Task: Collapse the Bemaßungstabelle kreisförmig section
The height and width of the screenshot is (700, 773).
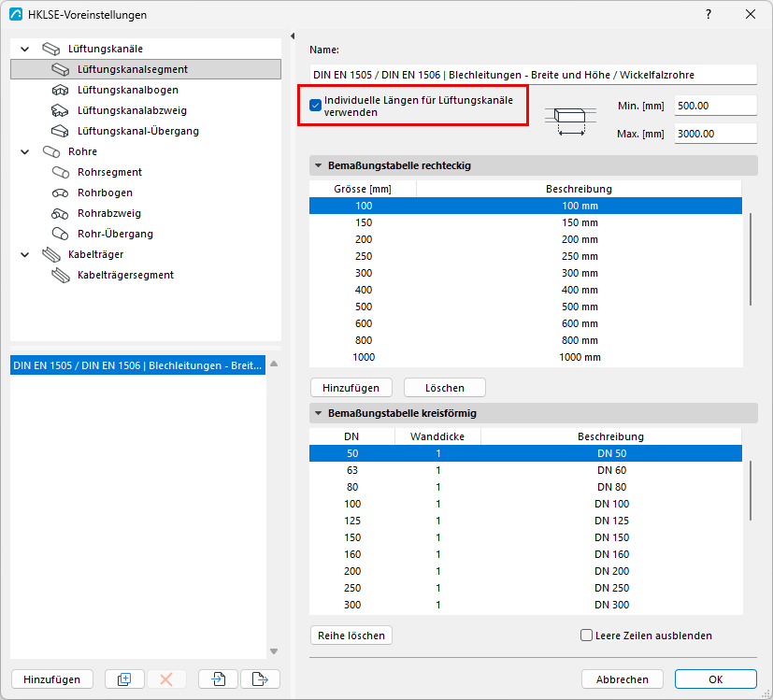Action: [x=319, y=413]
